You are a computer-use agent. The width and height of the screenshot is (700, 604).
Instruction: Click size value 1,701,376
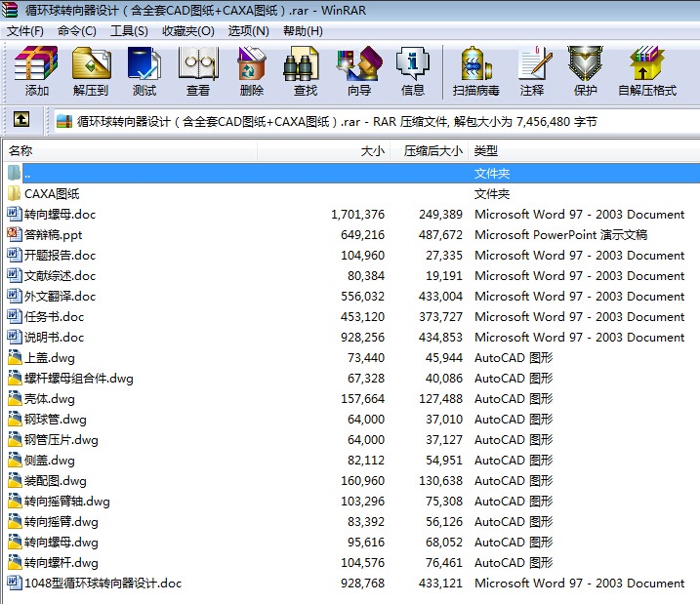click(357, 214)
